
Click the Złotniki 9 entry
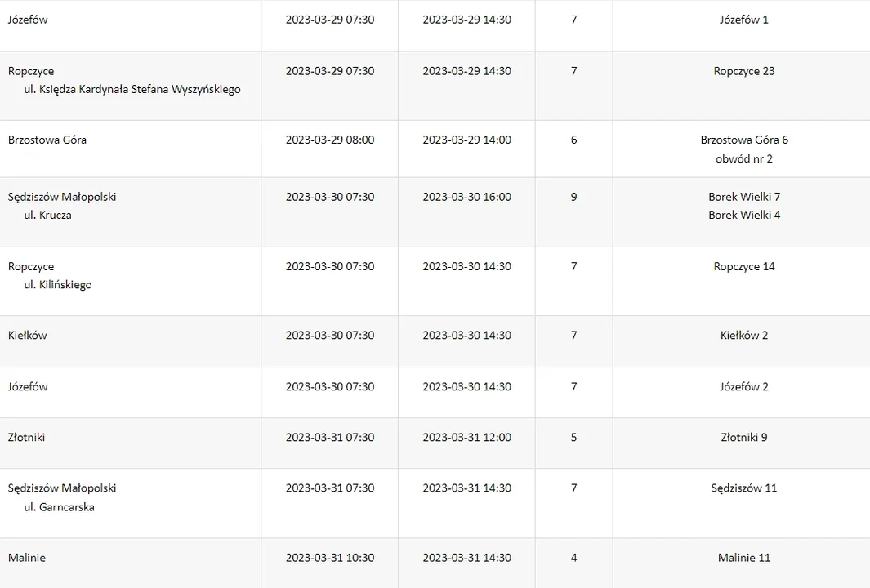tap(743, 438)
